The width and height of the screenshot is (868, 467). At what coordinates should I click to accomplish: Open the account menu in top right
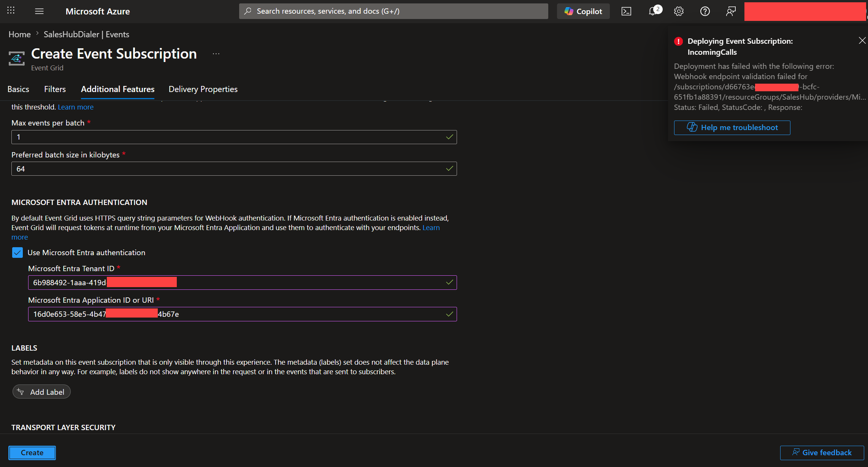(805, 11)
